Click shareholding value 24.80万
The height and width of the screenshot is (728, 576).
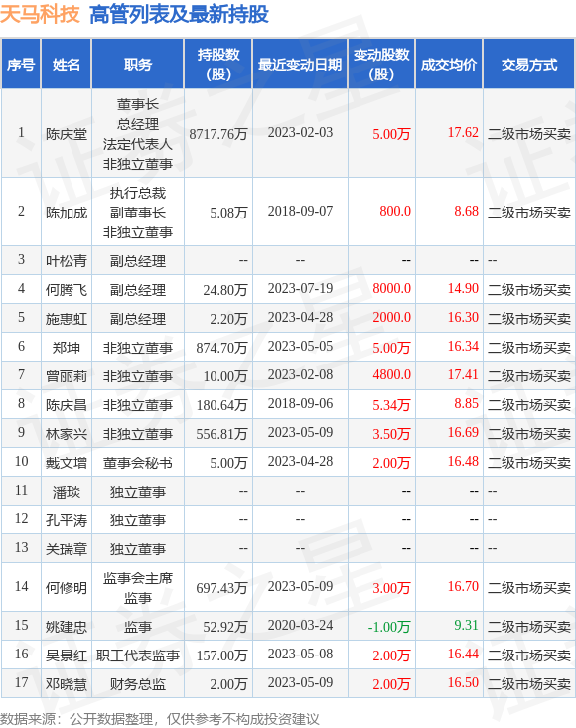[225, 290]
